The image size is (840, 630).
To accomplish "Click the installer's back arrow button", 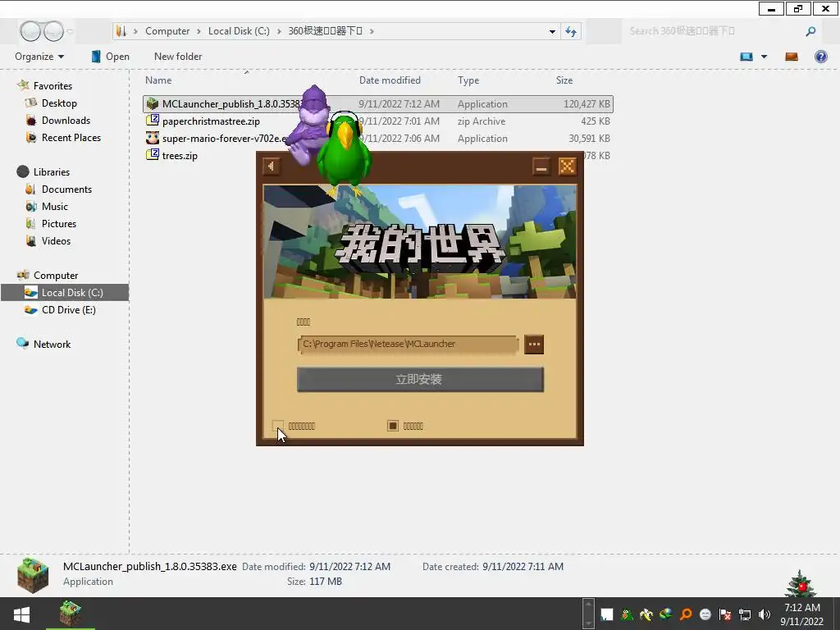I will (x=271, y=167).
